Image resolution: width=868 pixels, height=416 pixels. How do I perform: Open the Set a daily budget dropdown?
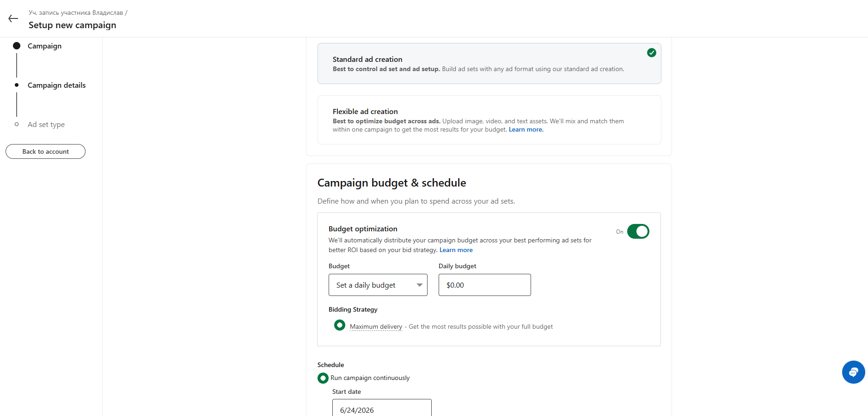378,285
